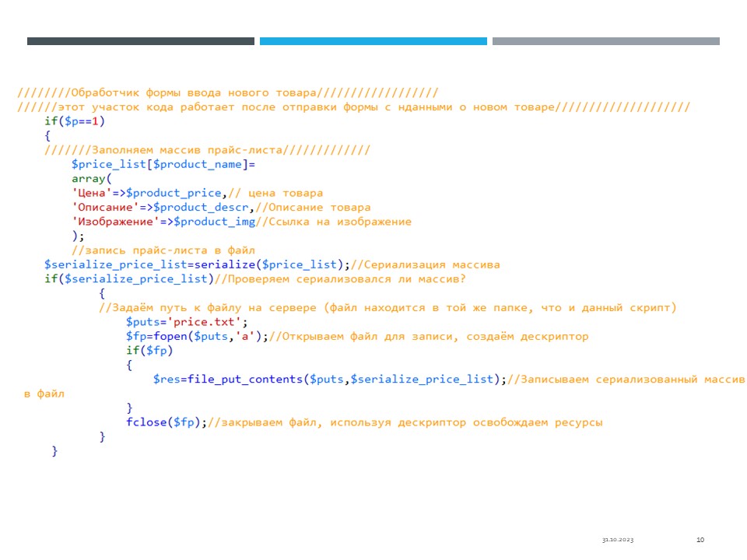Click the date 31.10.2023 in footer
Screen dimensions: 747x560
tap(617, 540)
